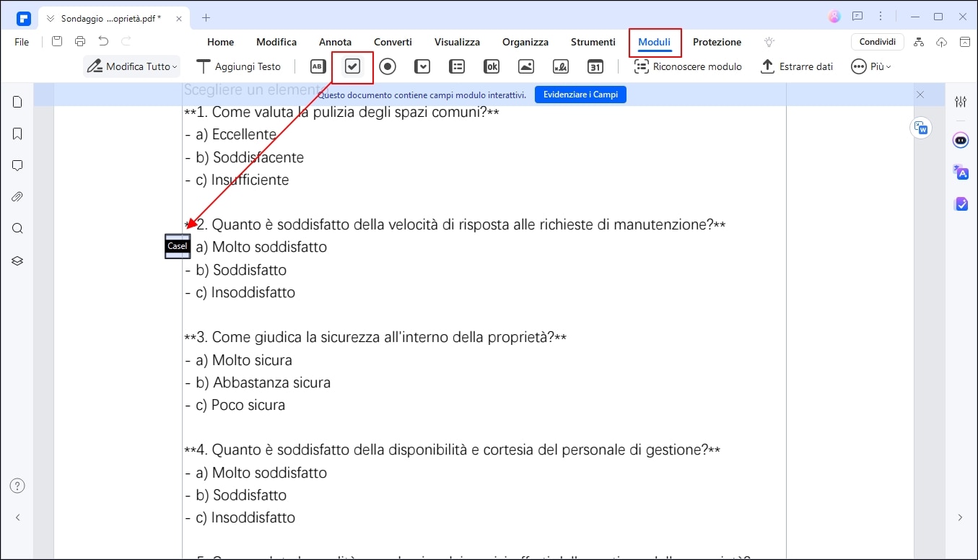The height and width of the screenshot is (560, 978).
Task: Select the OK push button form tool
Action: click(492, 66)
